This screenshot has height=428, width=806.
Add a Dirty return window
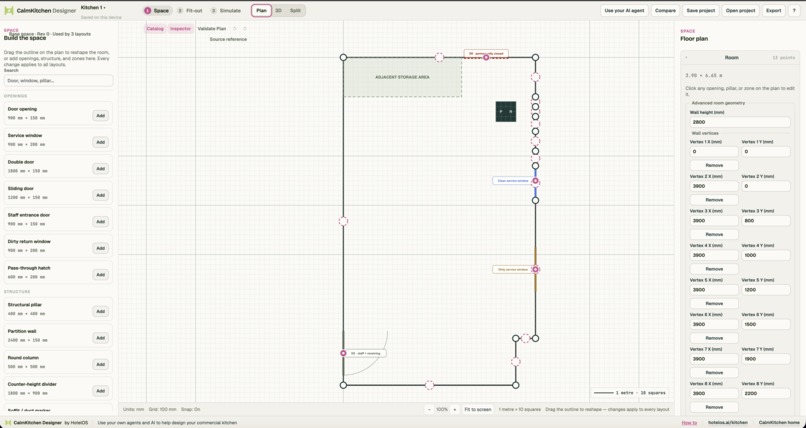(100, 248)
